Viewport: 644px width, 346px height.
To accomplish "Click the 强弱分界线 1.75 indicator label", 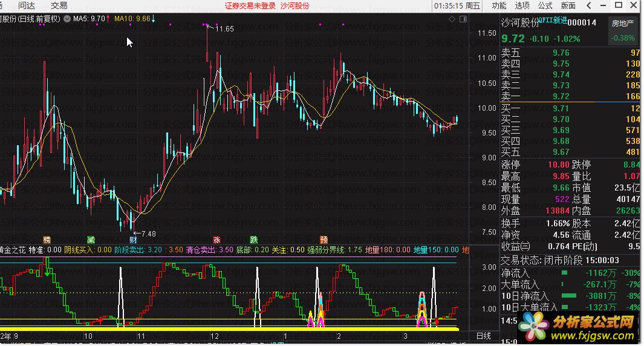I will (335, 250).
